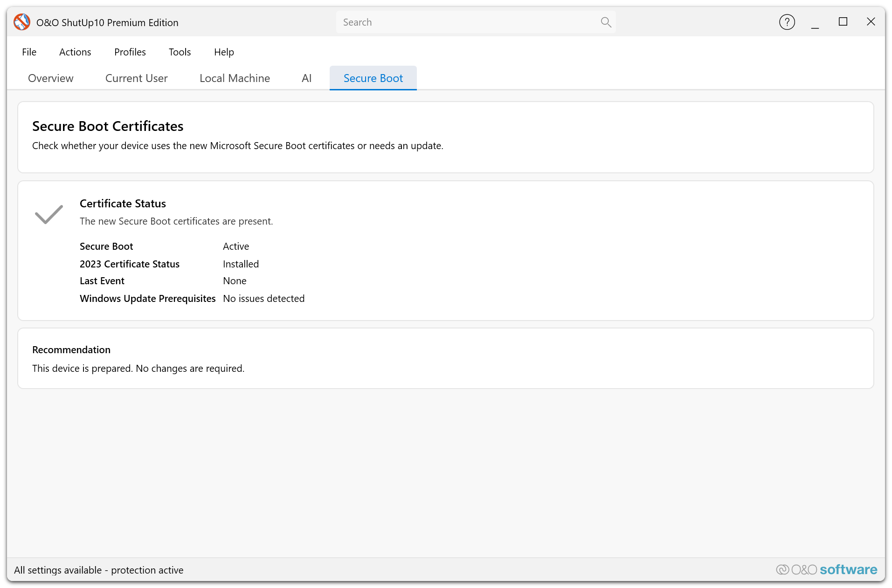
Task: Click the 'Recommendation' heading
Action: pos(71,350)
